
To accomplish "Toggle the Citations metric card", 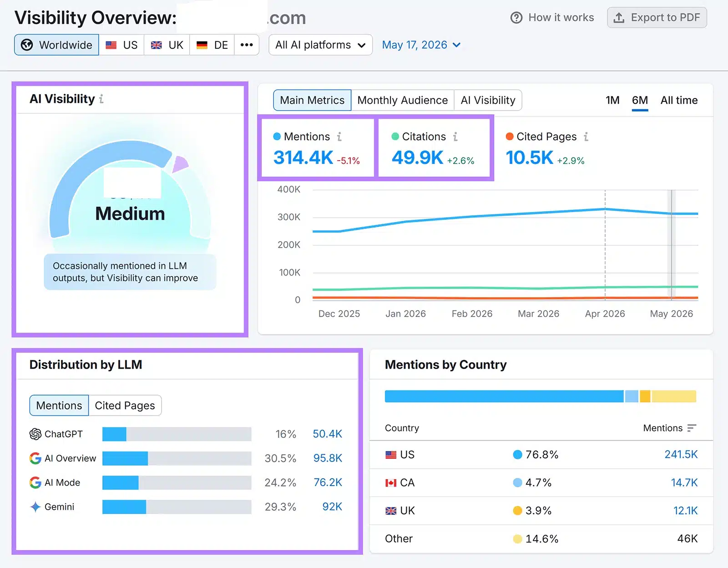I will click(434, 148).
